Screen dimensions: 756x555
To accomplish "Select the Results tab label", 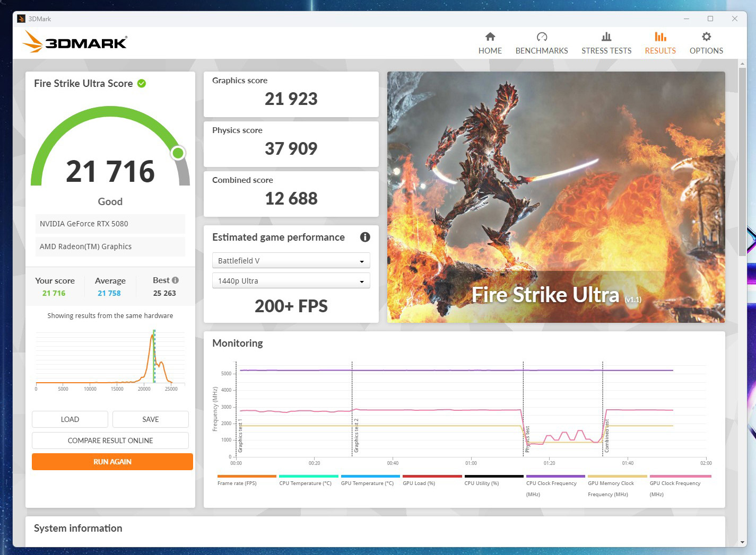I will pyautogui.click(x=660, y=51).
